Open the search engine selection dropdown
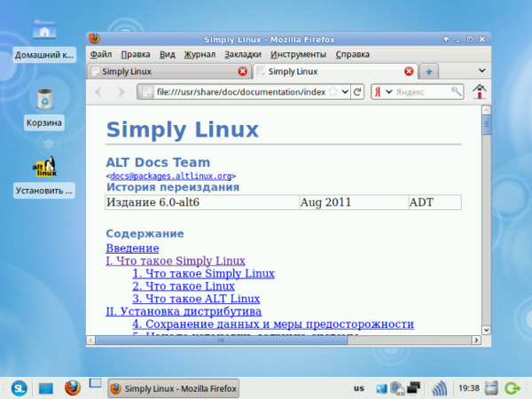Viewport: 532px width, 399px height. pyautogui.click(x=389, y=91)
